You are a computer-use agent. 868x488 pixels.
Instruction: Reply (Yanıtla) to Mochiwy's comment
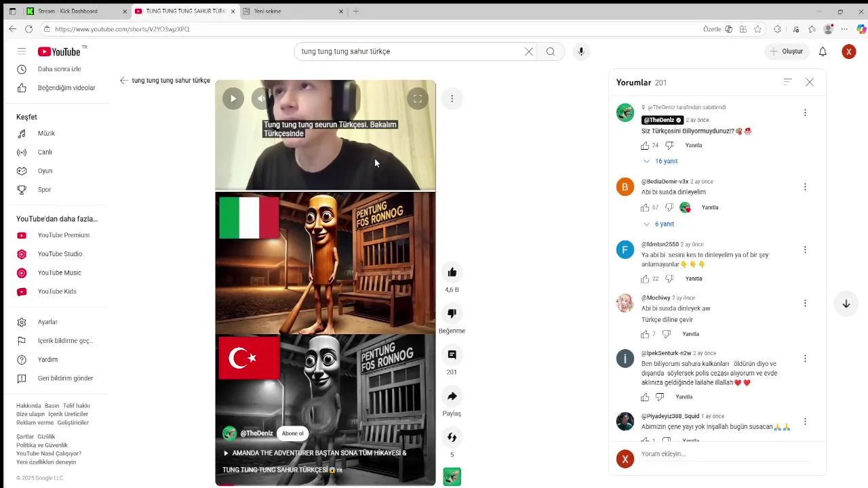pyautogui.click(x=690, y=334)
